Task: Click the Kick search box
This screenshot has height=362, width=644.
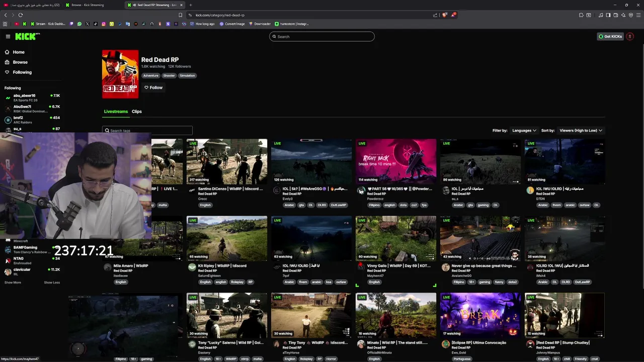Action: [x=322, y=36]
